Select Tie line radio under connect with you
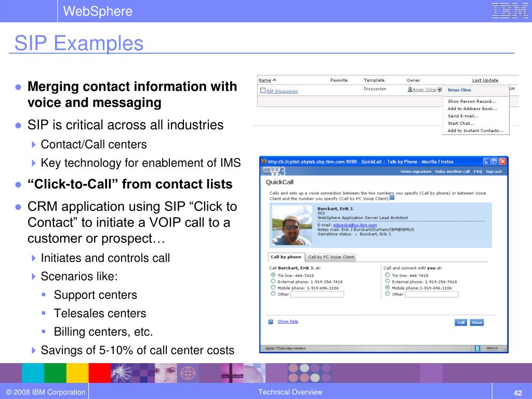Viewport: 532px width, 399px height. pyautogui.click(x=388, y=275)
